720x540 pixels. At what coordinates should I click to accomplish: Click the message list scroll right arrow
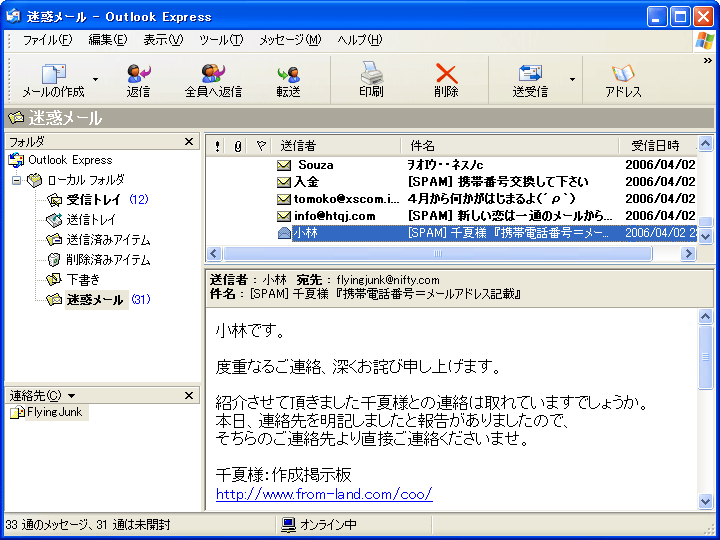[688, 253]
